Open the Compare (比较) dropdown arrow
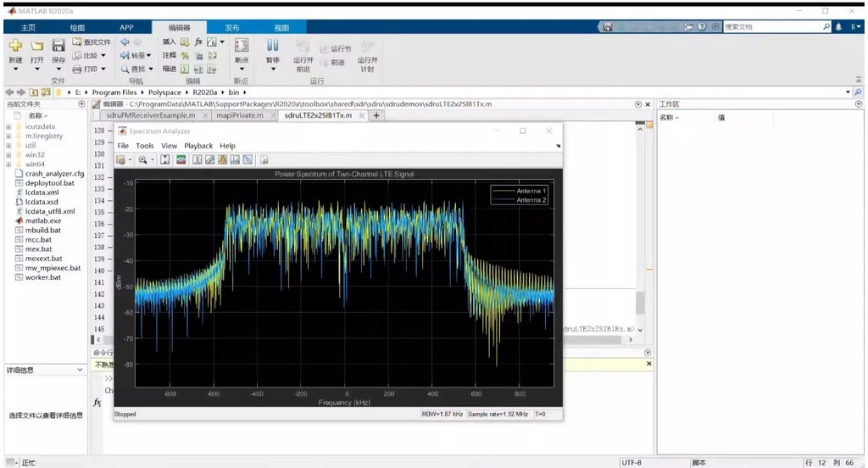Image resolution: width=868 pixels, height=468 pixels. (103, 55)
